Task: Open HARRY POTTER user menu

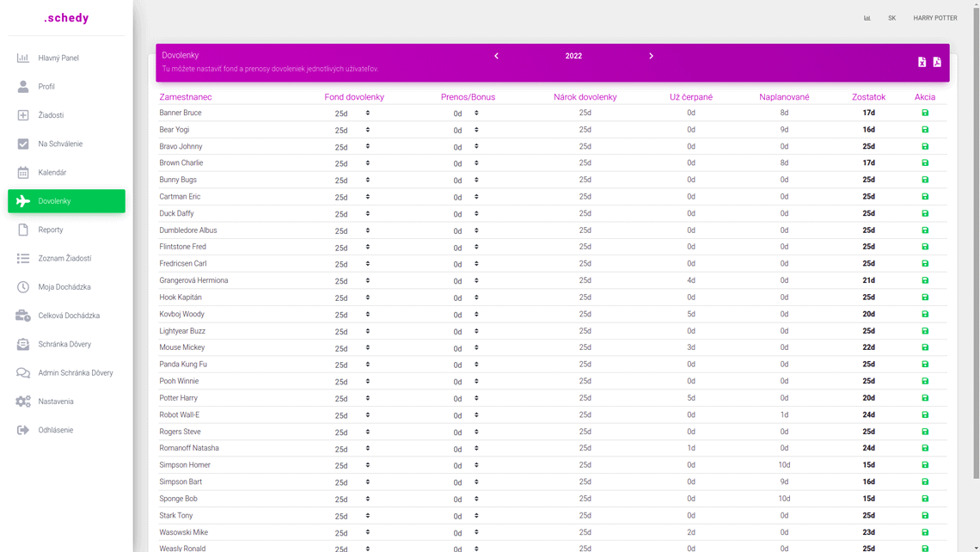Action: coord(934,18)
